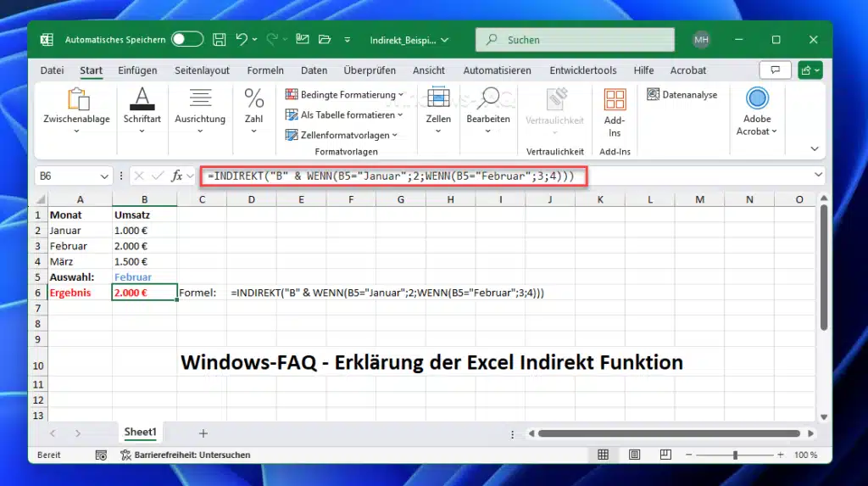The image size is (868, 486).
Task: Open Als Tabelle formatieren dropdown
Action: pyautogui.click(x=344, y=115)
